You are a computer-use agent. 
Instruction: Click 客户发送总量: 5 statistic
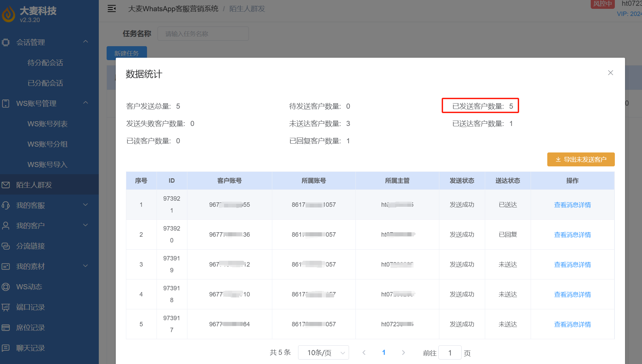[x=153, y=106]
